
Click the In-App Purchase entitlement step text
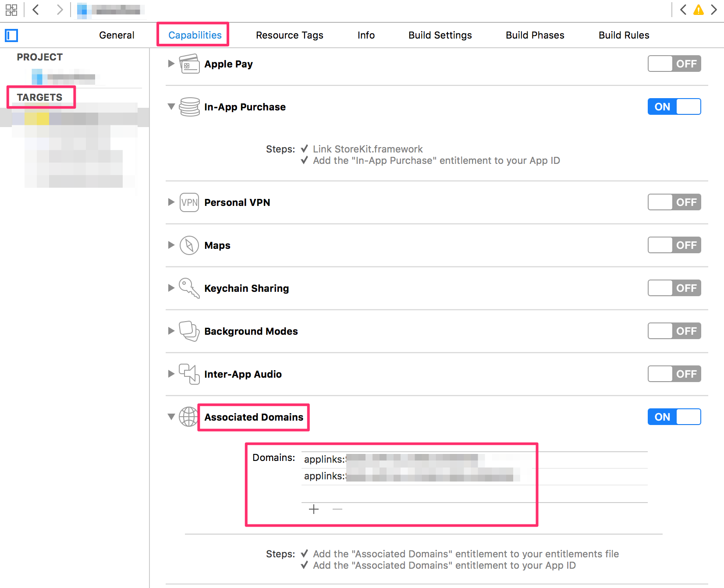[x=437, y=161]
